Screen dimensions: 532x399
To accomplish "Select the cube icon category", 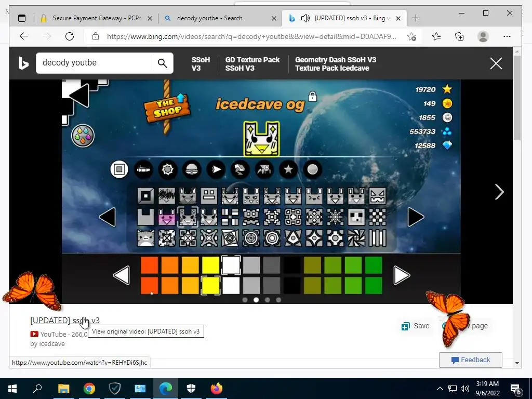I will [119, 169].
